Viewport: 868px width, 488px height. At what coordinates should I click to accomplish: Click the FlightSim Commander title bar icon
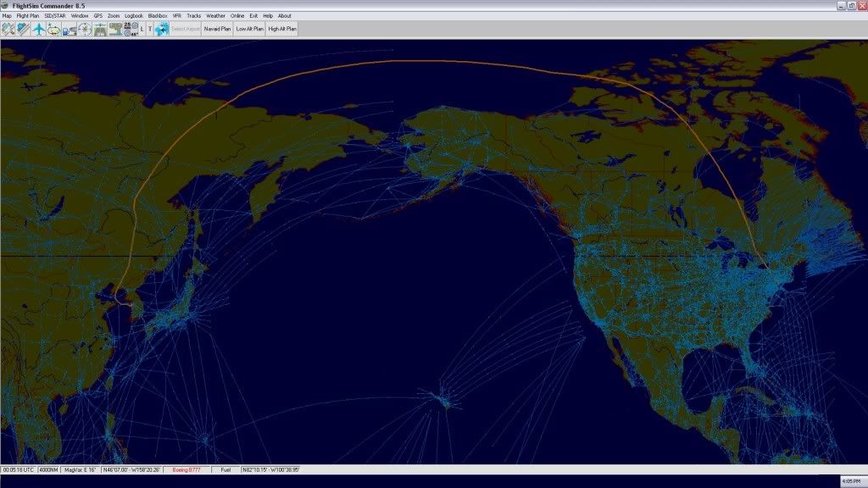pyautogui.click(x=6, y=6)
